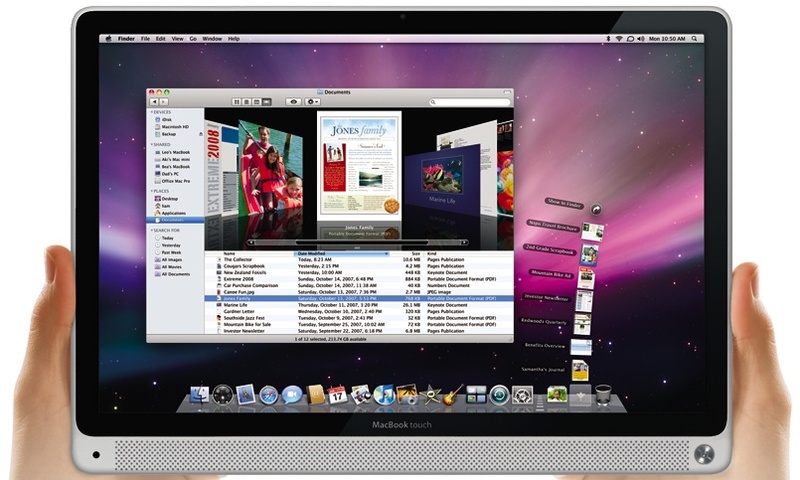Open the Action gear dropdown menu
Screen dimensions: 800x480
(x=312, y=102)
